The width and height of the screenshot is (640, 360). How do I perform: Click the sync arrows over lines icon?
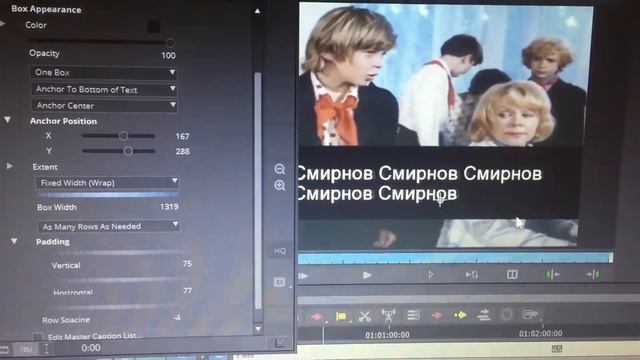(484, 314)
